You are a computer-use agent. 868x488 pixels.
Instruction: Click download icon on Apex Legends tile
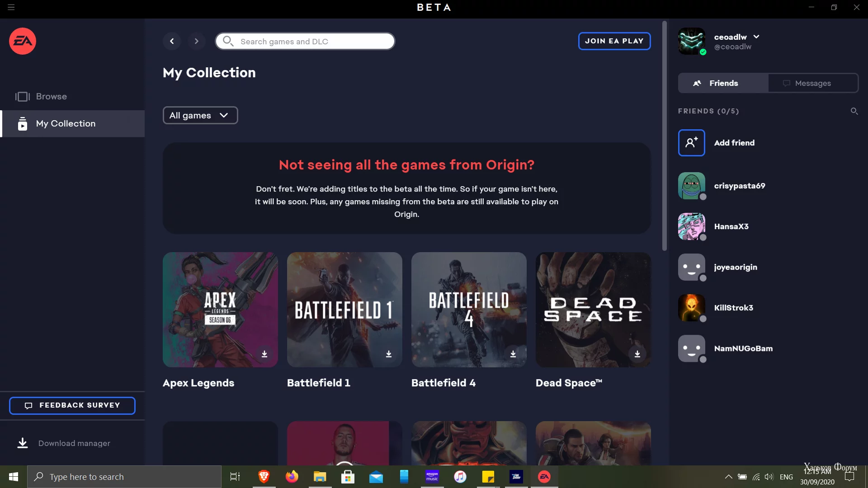tap(264, 354)
